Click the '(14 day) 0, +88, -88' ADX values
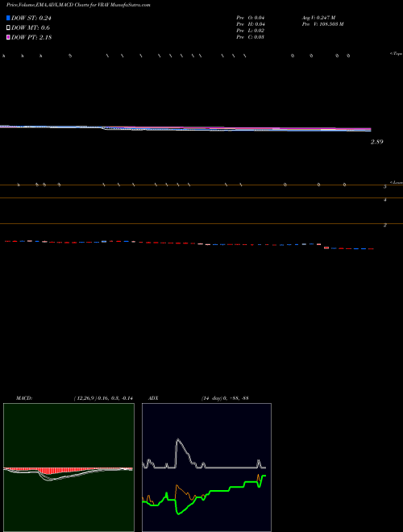The image size is (403, 532). [225, 398]
